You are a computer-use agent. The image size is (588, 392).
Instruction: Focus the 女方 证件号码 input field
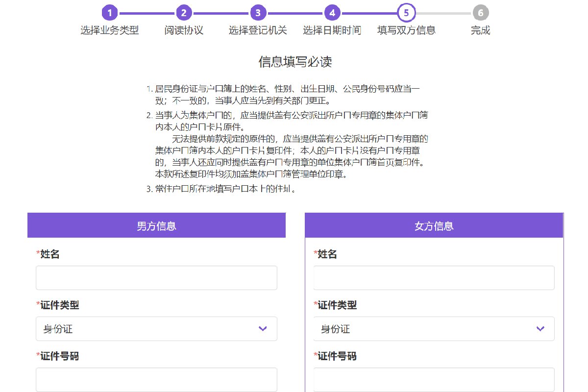click(434, 380)
